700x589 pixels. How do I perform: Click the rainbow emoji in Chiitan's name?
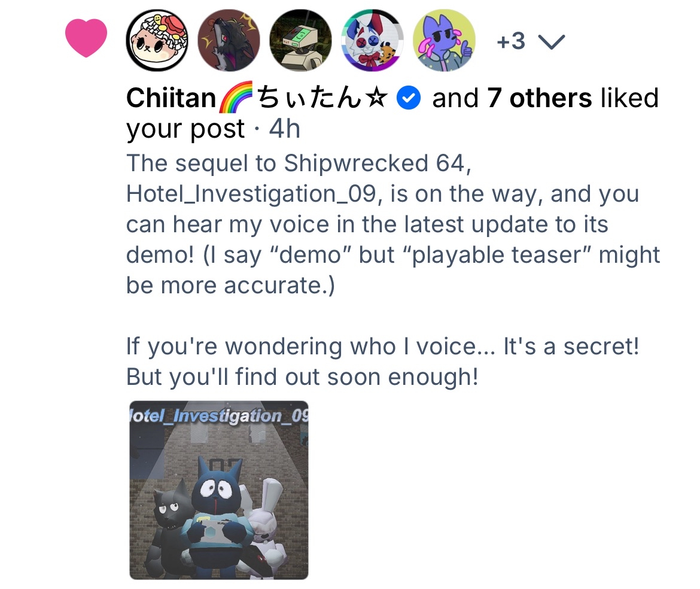point(236,97)
